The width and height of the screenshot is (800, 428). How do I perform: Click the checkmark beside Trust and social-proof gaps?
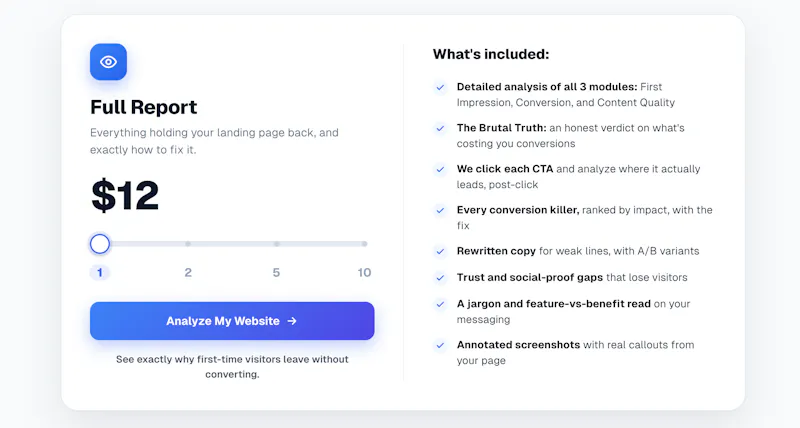440,278
